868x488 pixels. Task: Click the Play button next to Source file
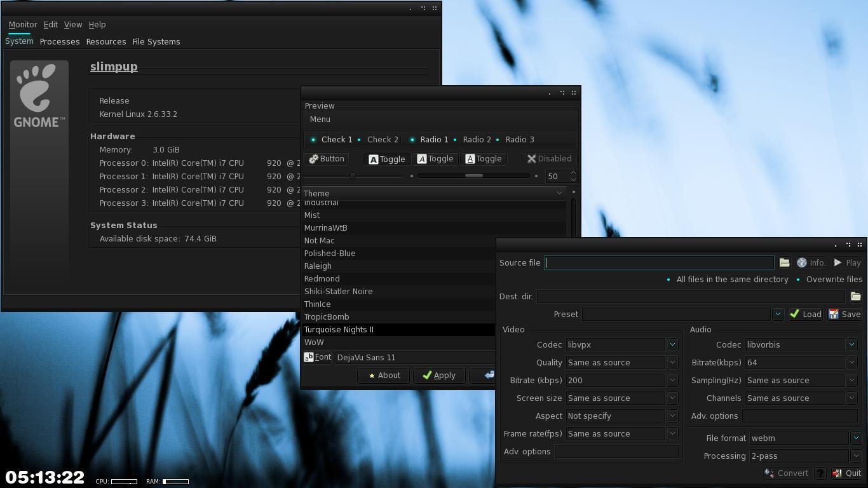(847, 262)
